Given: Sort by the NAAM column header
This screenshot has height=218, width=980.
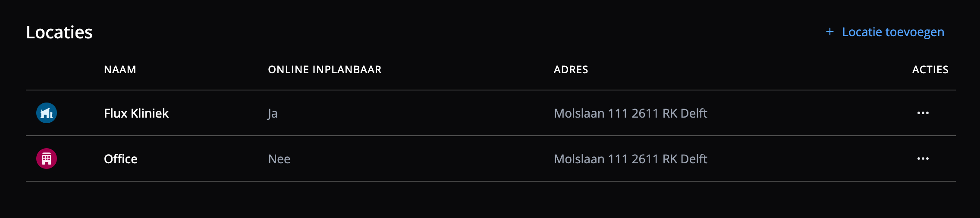Looking at the screenshot, I should pos(120,70).
